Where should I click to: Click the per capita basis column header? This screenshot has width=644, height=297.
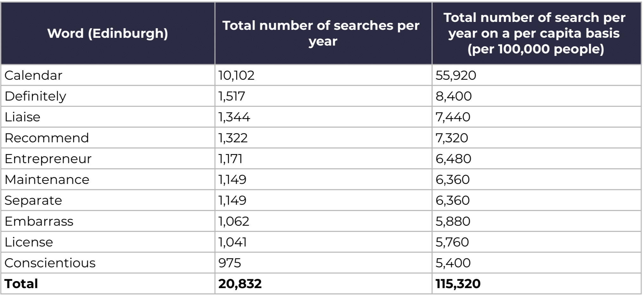(x=536, y=33)
